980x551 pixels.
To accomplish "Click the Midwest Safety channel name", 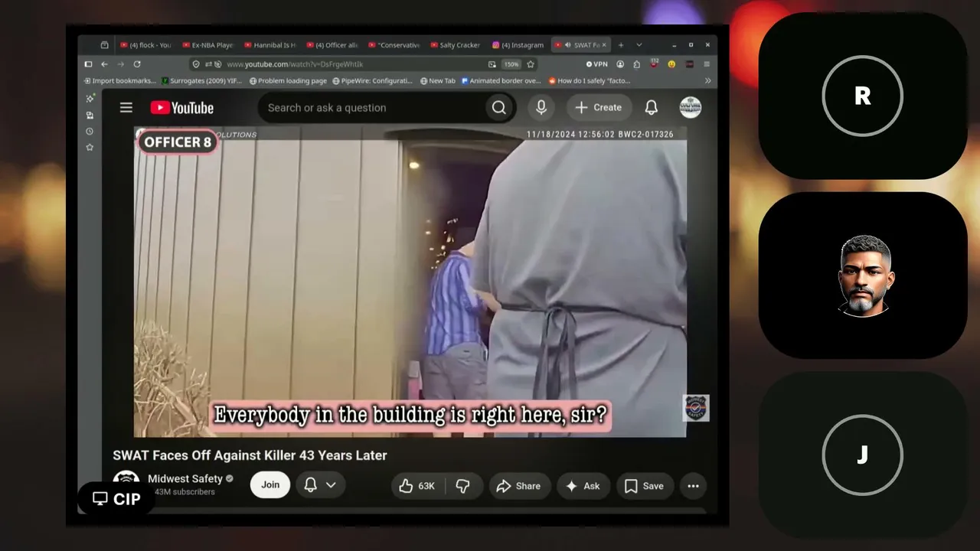I will click(x=185, y=479).
